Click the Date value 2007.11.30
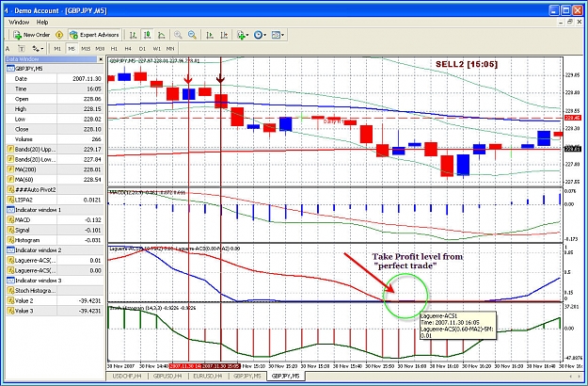This screenshot has width=588, height=386. coord(87,79)
